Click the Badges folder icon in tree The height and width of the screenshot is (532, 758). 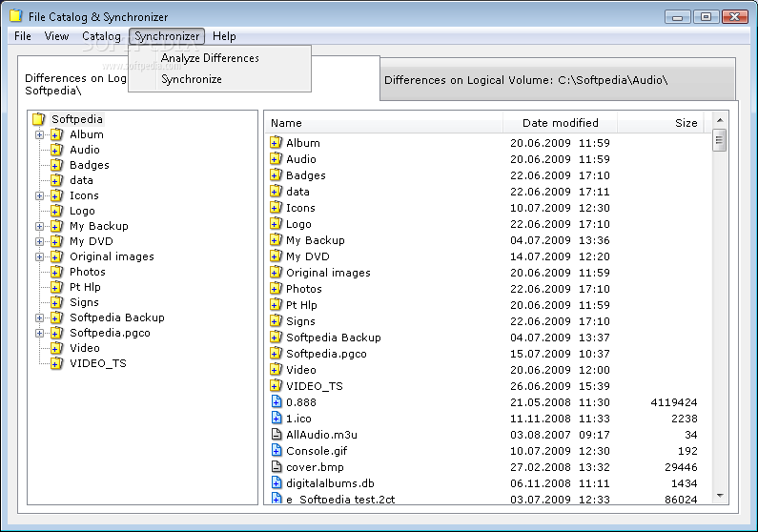click(x=56, y=165)
